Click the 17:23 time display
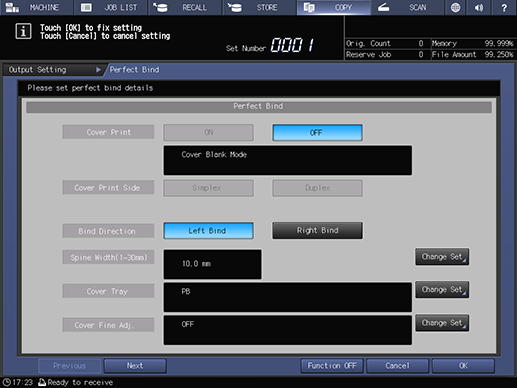This screenshot has height=388, width=517. point(23,382)
